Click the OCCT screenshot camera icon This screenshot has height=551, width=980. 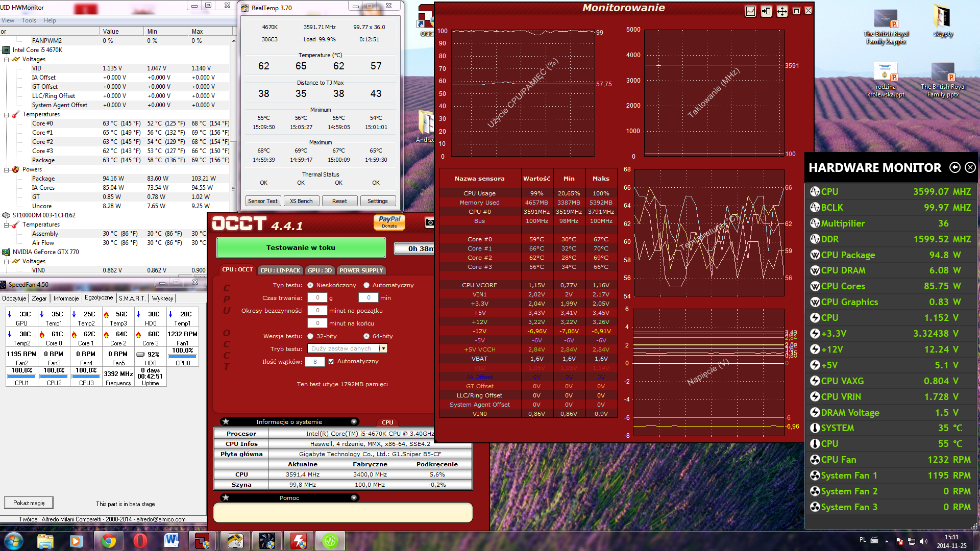[429, 222]
